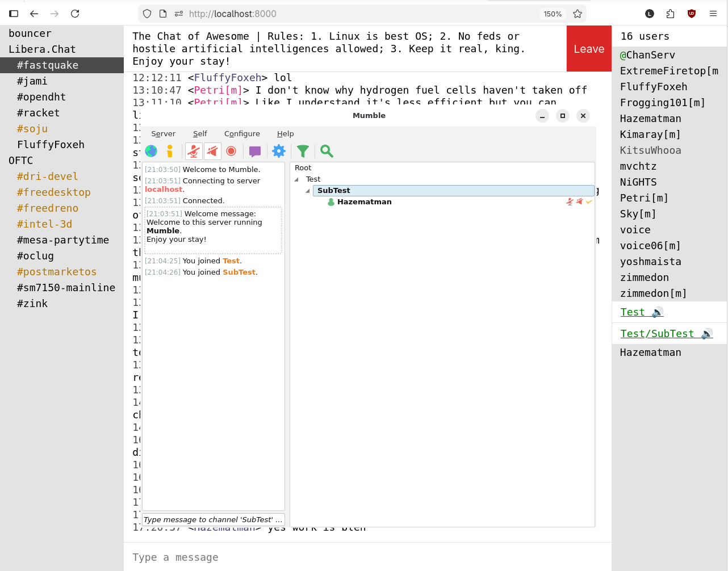Screen dimensions: 728x571
Task: Click the purple comment bubble icon
Action: click(255, 151)
